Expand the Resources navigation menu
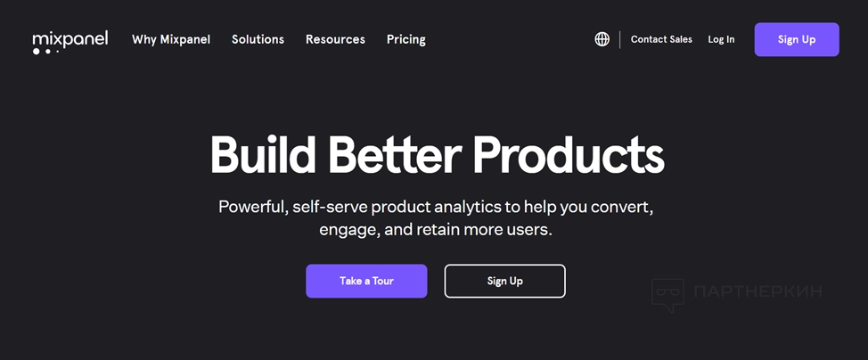868x360 pixels. pyautogui.click(x=335, y=39)
